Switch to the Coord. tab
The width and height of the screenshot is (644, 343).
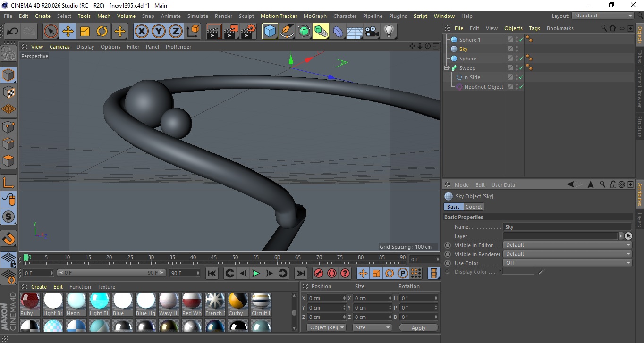tap(474, 207)
